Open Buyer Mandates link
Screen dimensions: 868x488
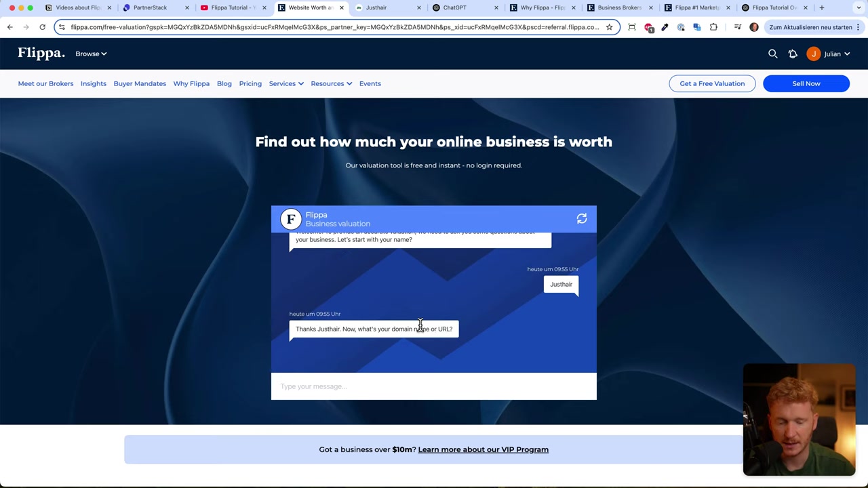click(140, 83)
